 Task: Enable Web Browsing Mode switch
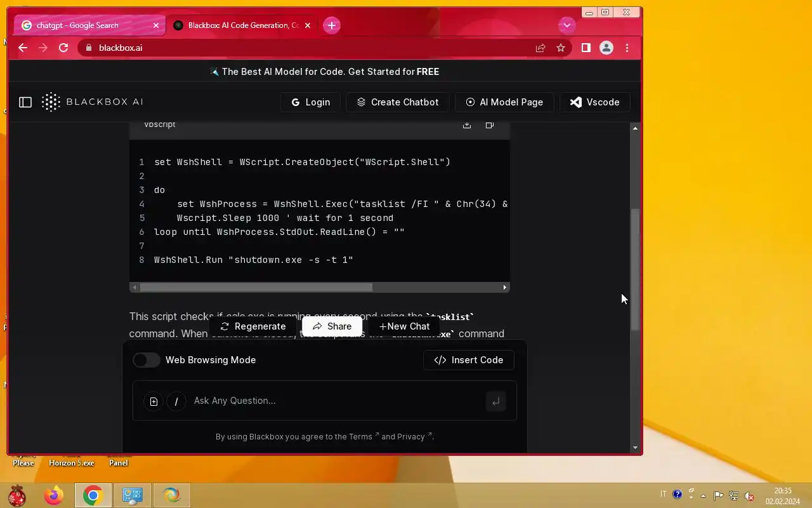(147, 360)
